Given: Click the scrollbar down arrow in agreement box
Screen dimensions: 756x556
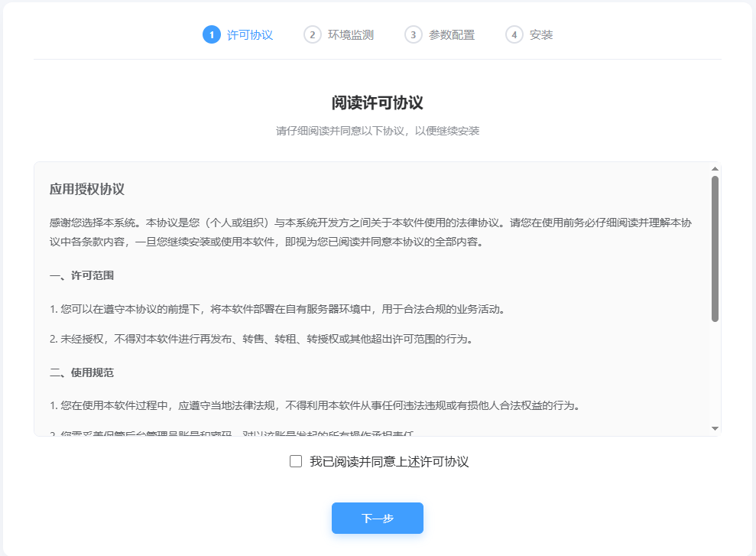Looking at the screenshot, I should point(715,428).
